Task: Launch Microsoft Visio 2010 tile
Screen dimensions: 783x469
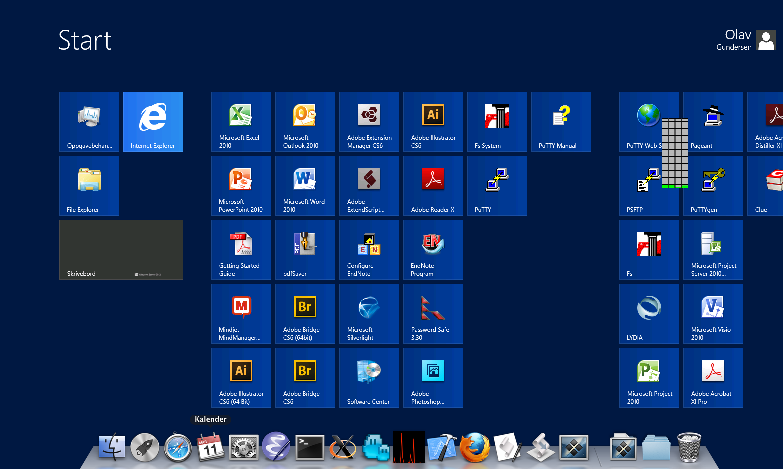Action: tap(713, 314)
